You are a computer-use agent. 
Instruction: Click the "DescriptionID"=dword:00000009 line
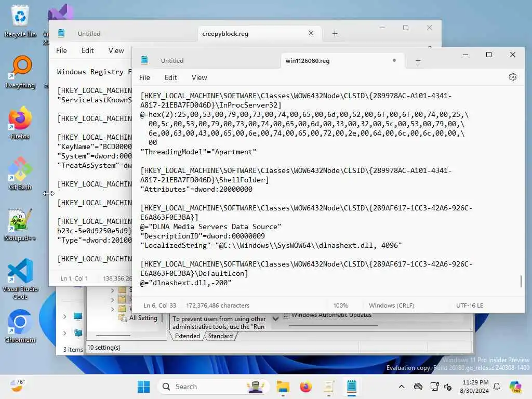point(203,236)
